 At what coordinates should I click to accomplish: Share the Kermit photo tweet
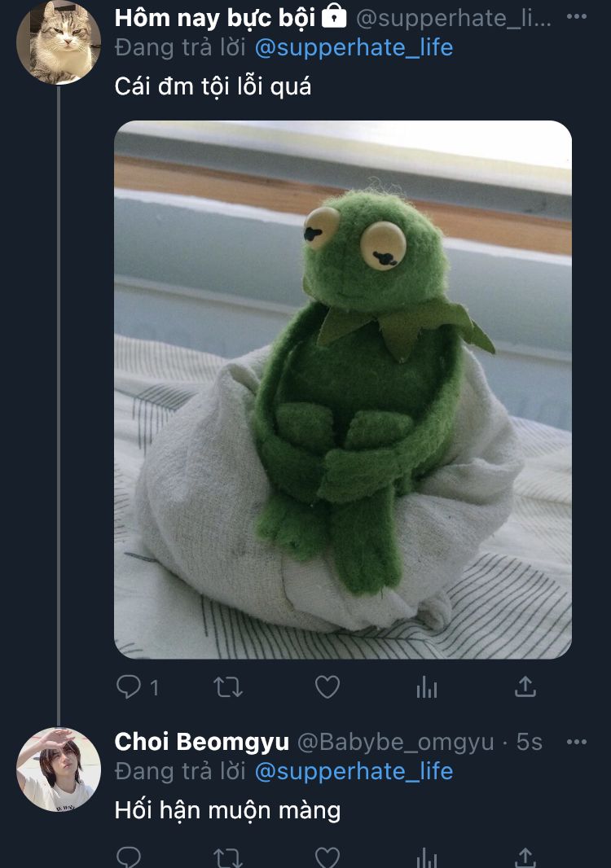tap(525, 688)
